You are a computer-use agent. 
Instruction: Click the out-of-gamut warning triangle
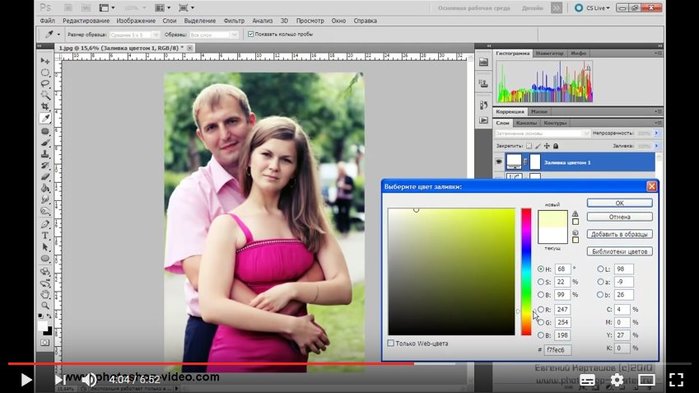(576, 213)
